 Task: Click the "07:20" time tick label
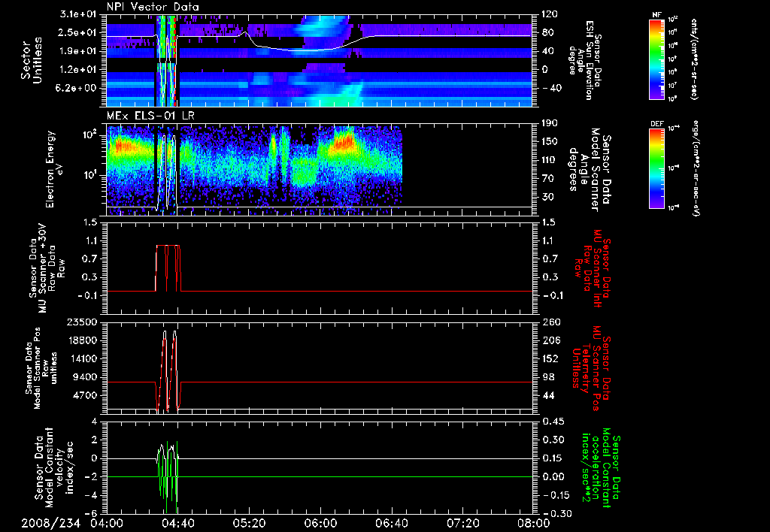pos(462,523)
